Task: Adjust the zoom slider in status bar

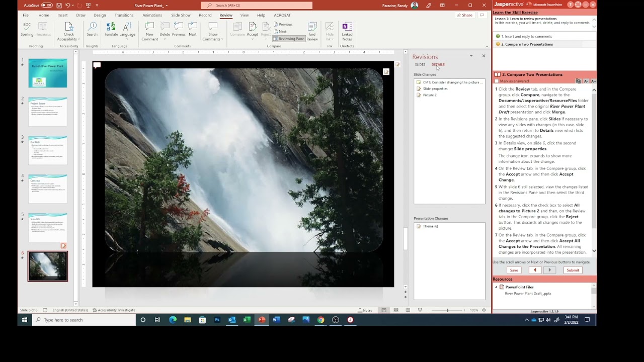Action: (447, 310)
